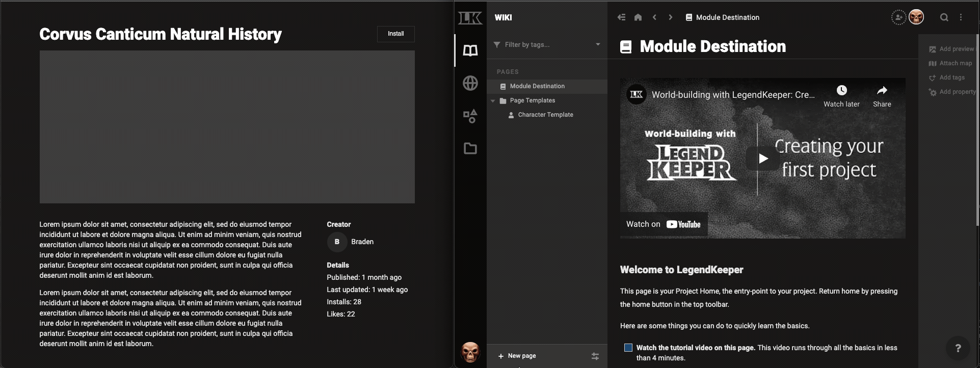Open the folder icon in sidebar
Image resolution: width=980 pixels, height=368 pixels.
click(x=470, y=148)
